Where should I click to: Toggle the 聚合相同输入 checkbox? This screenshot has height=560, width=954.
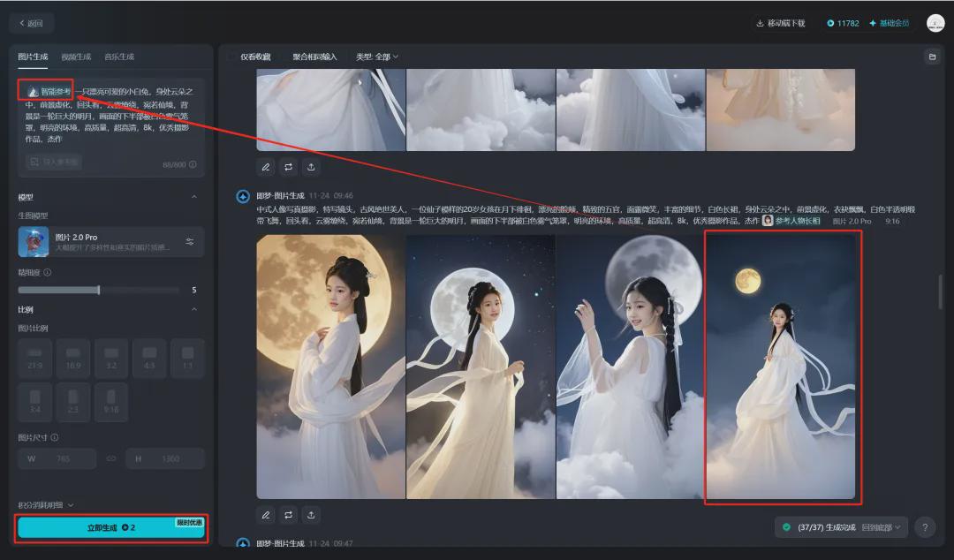tap(285, 57)
